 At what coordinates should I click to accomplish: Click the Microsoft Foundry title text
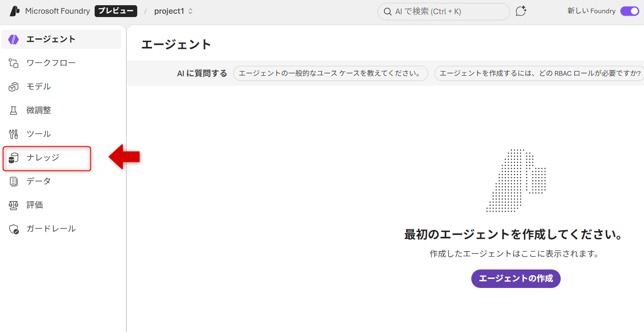pos(57,11)
